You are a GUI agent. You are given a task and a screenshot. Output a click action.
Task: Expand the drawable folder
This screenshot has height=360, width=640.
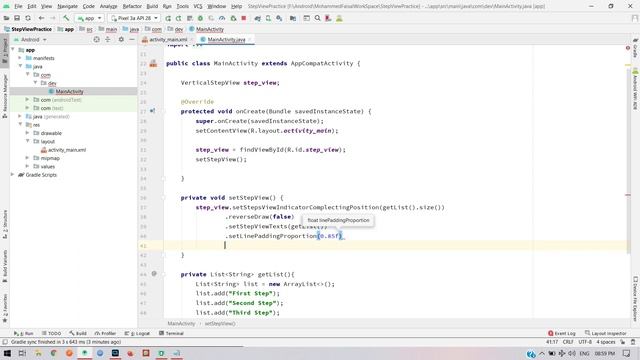[27, 133]
